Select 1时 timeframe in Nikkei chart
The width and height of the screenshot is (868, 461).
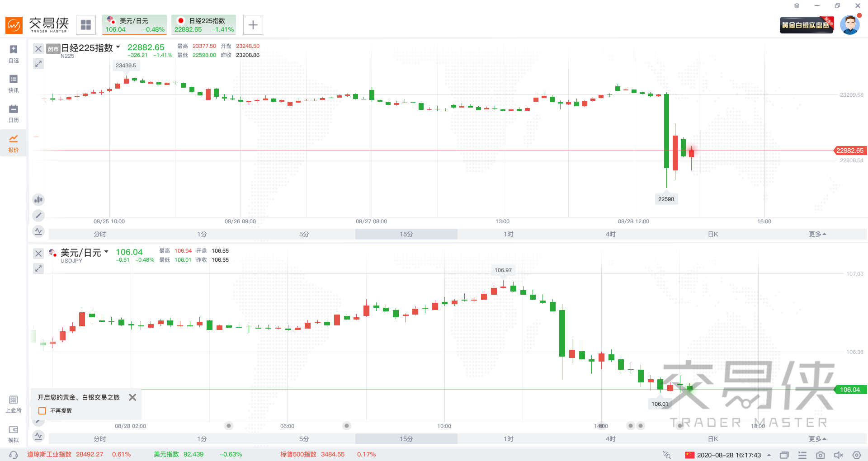pos(509,234)
